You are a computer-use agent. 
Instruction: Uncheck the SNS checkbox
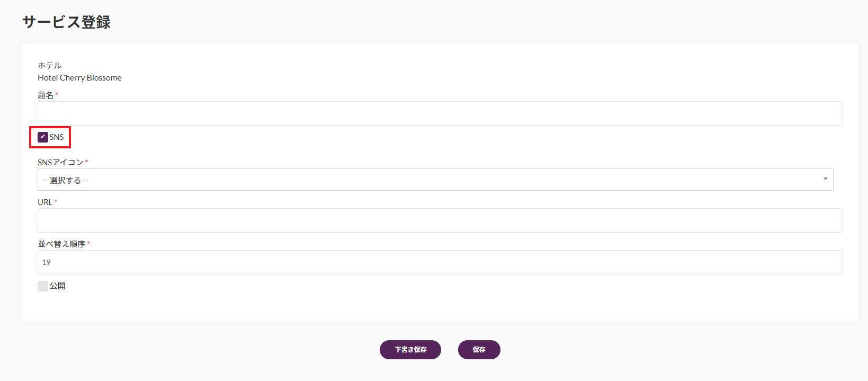43,137
